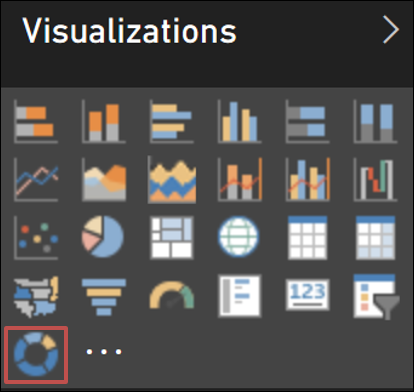The height and width of the screenshot is (392, 414).
Task: Collapse the Visualizations pane with chevron
Action: [391, 30]
